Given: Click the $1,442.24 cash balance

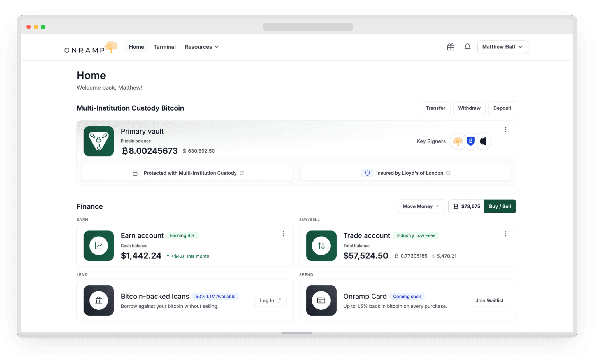Looking at the screenshot, I should [141, 256].
